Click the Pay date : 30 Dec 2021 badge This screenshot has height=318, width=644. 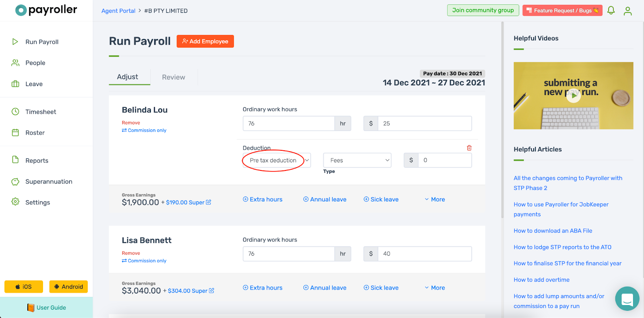coord(452,74)
